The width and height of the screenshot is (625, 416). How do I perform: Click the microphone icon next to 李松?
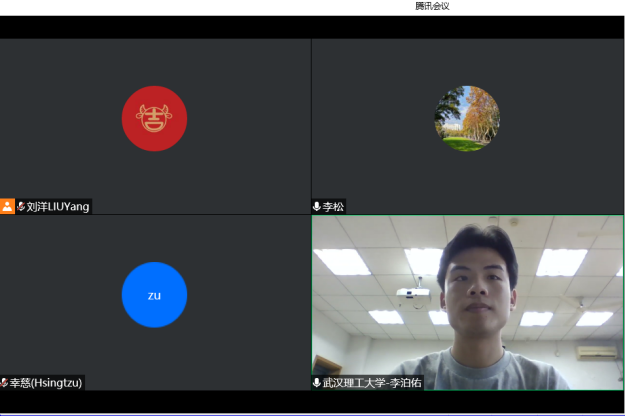[x=317, y=207]
